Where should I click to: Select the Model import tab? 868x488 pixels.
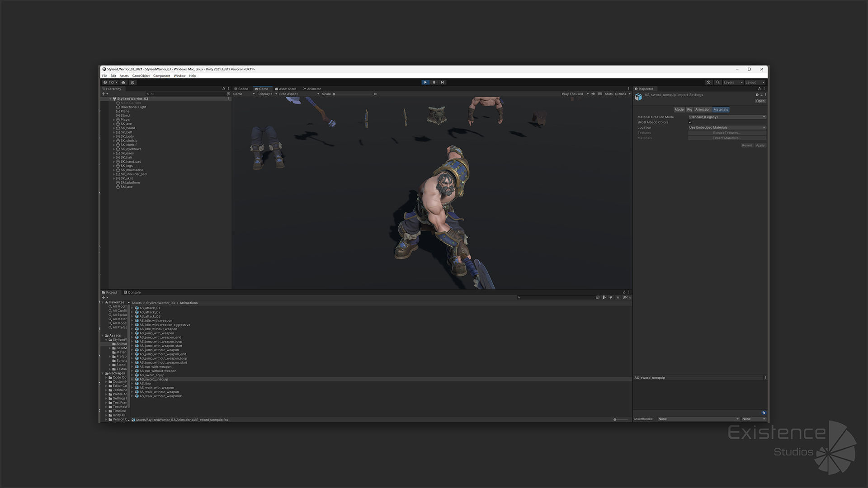coord(679,109)
